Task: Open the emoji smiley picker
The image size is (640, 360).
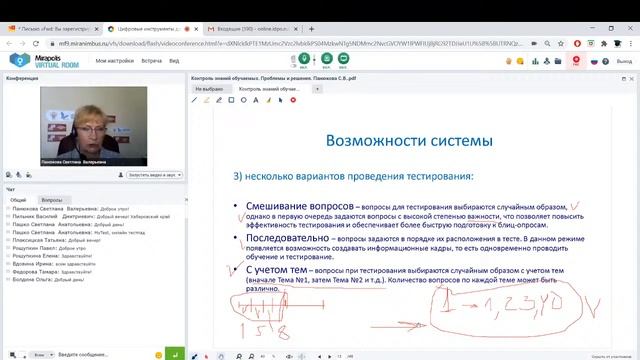Action: tap(159, 355)
